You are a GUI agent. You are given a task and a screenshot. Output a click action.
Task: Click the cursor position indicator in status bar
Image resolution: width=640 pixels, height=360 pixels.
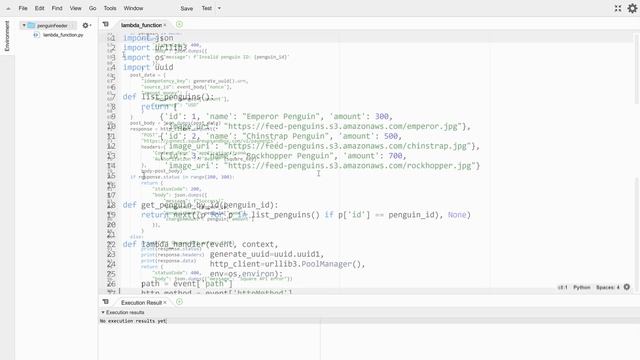(562, 287)
